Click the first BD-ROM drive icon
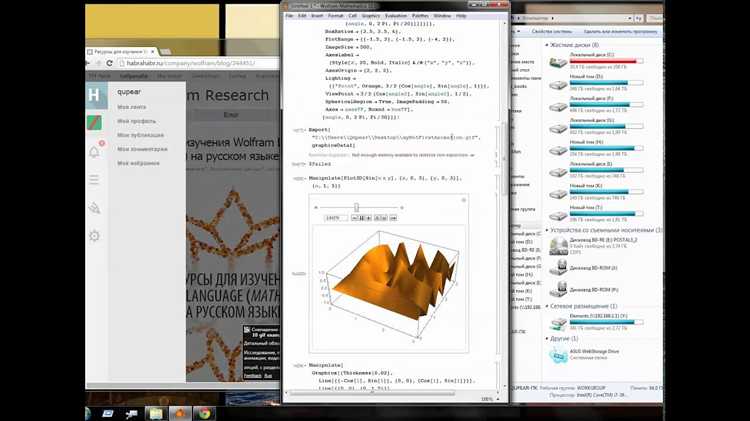 [558, 268]
